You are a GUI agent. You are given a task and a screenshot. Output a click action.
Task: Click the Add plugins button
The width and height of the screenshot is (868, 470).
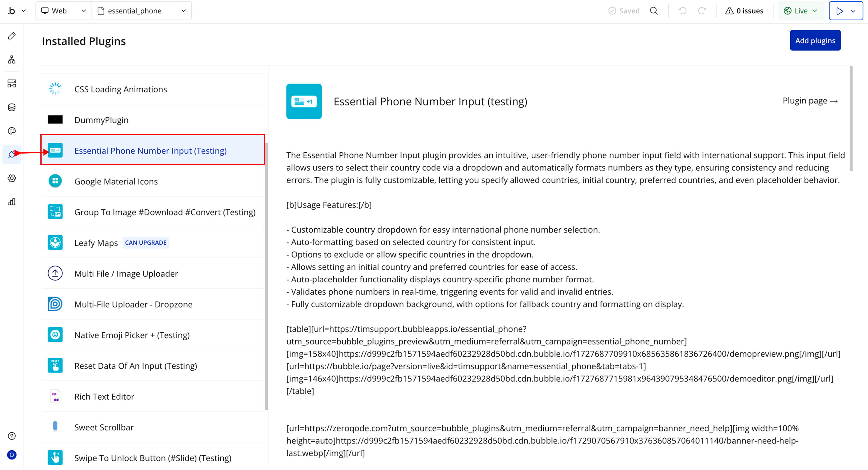coord(815,40)
